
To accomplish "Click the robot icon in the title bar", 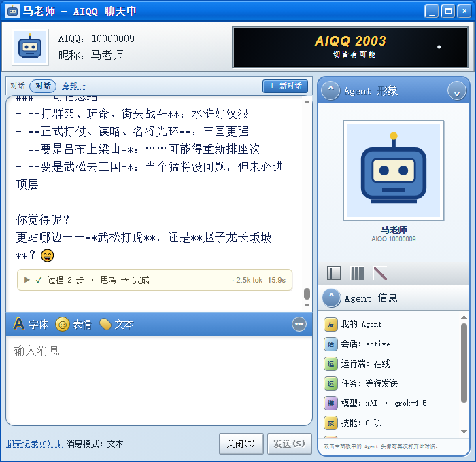I will point(12,12).
